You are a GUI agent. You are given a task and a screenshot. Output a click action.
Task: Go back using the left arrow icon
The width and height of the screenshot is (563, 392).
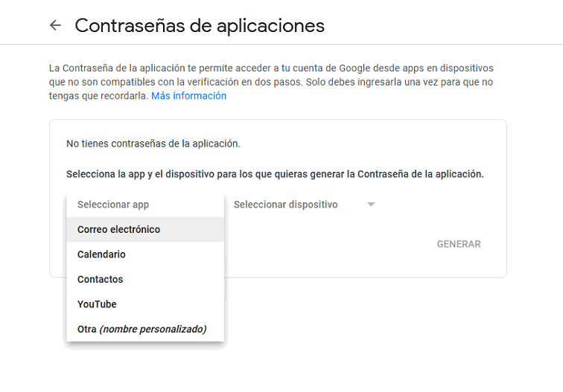55,25
